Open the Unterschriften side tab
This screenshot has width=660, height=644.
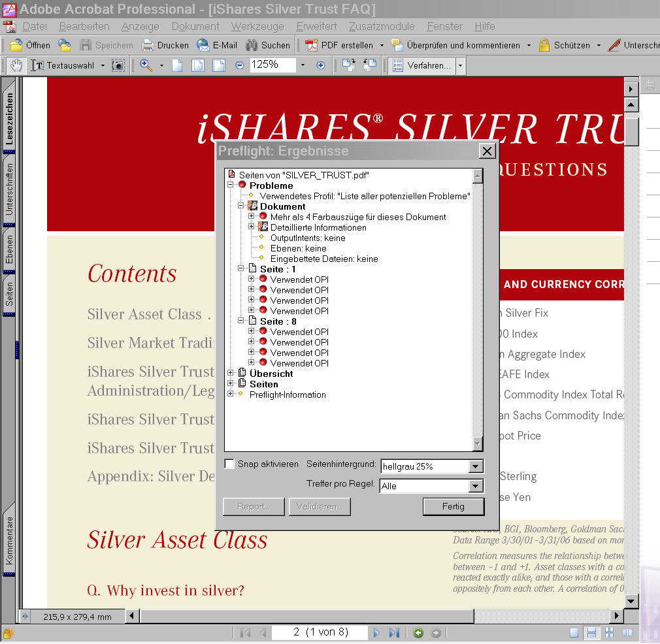pyautogui.click(x=9, y=190)
